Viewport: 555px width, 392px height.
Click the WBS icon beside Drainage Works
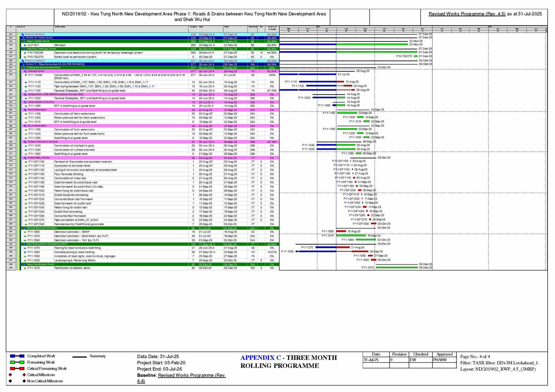click(x=25, y=71)
